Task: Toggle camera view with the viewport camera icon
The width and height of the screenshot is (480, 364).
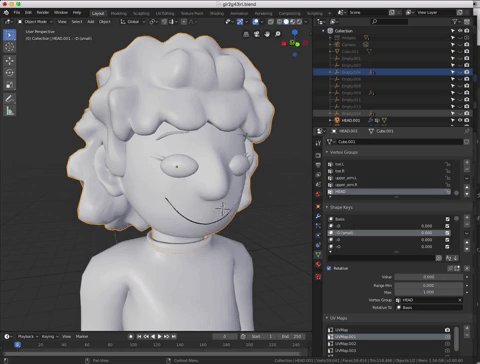Action: pyautogui.click(x=256, y=34)
